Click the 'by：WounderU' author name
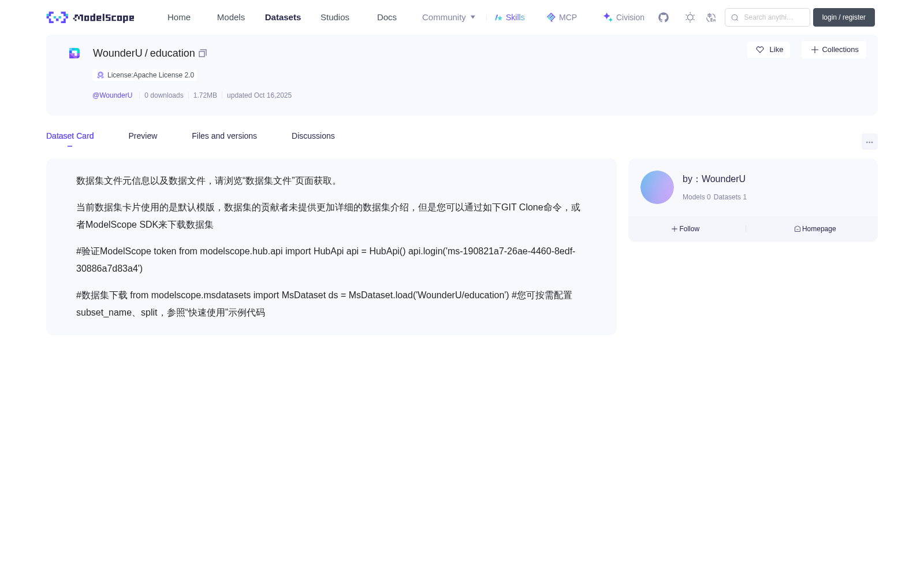Viewport: 924px width, 578px height. pyautogui.click(x=714, y=179)
